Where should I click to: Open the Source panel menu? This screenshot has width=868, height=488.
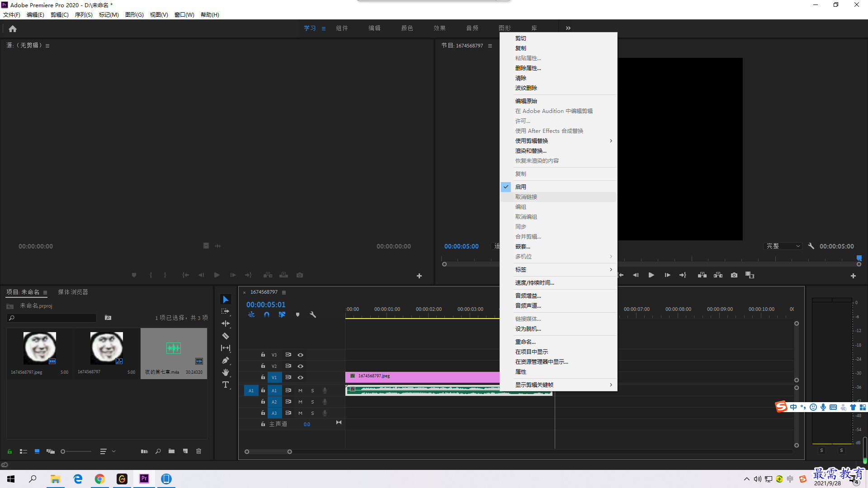click(47, 46)
